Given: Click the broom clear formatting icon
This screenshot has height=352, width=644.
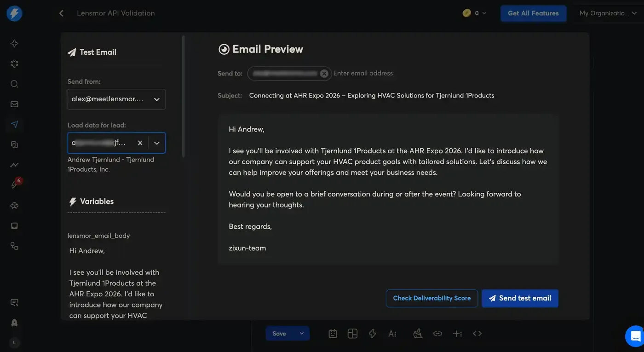Looking at the screenshot, I should coord(418,334).
